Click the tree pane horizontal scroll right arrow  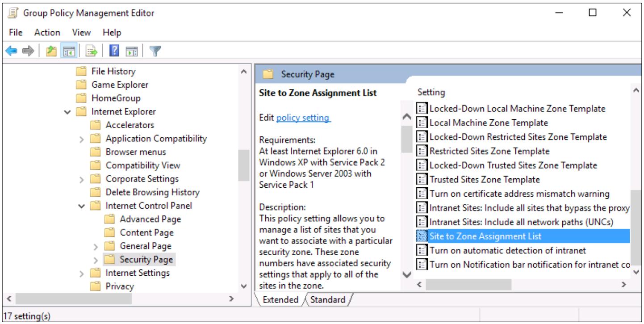pos(231,299)
